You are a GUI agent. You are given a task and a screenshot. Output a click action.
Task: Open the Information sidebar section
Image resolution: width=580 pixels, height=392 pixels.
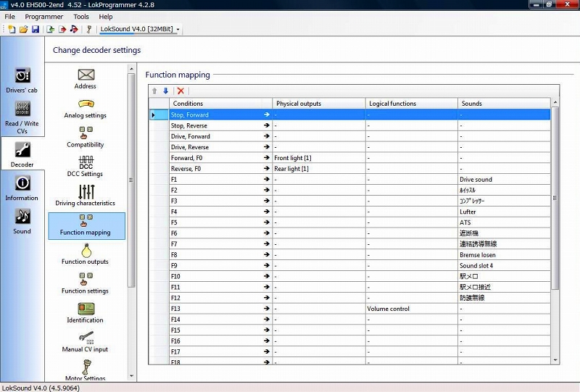pyautogui.click(x=22, y=188)
